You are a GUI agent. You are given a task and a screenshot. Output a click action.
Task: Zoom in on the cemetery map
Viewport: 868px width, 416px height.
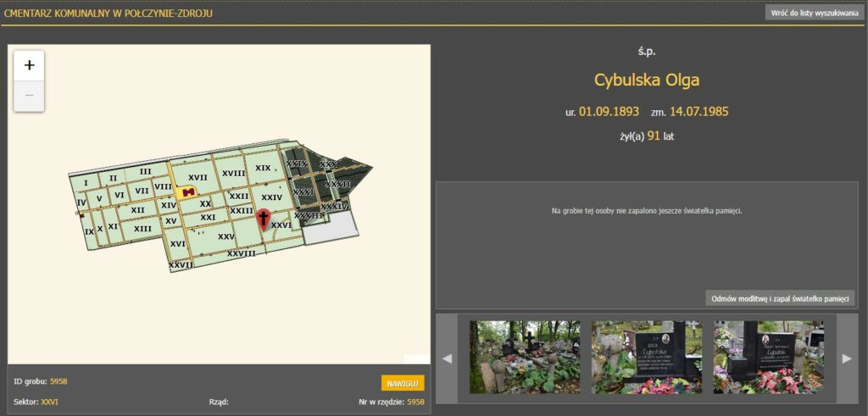pos(29,65)
